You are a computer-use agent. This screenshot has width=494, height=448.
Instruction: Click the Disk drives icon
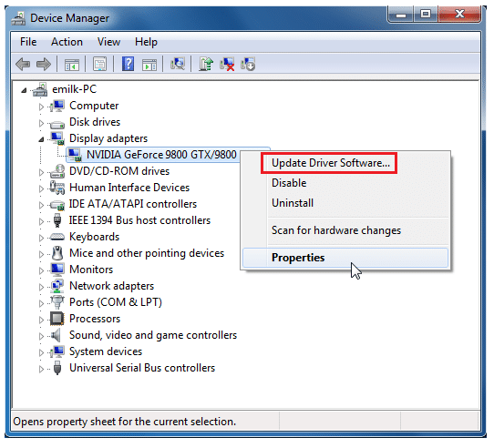point(57,124)
